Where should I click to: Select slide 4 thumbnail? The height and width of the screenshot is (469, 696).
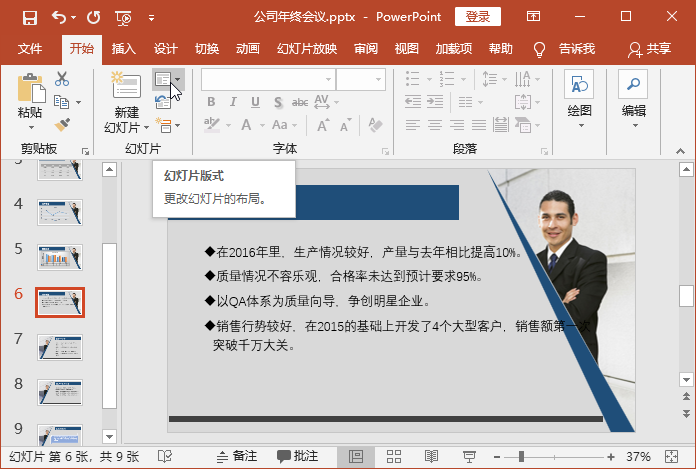(60, 212)
